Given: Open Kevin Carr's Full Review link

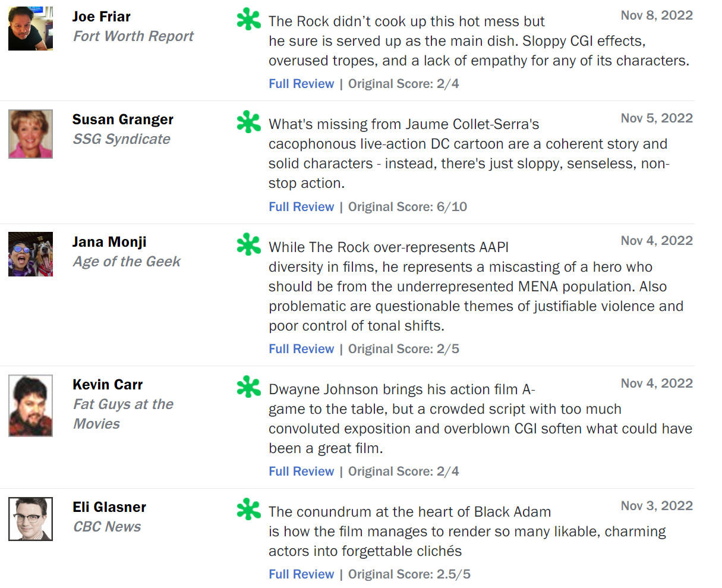Looking at the screenshot, I should pos(301,471).
